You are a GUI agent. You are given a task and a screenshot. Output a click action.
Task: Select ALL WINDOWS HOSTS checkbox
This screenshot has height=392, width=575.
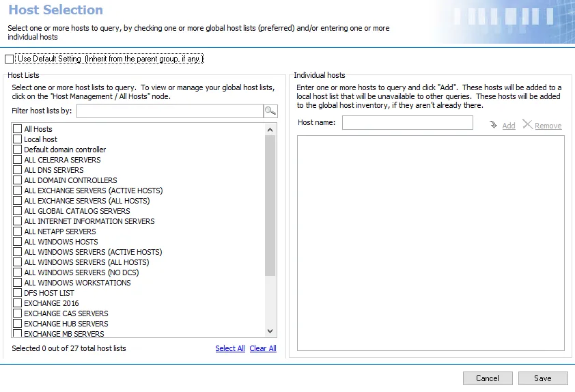pos(17,242)
